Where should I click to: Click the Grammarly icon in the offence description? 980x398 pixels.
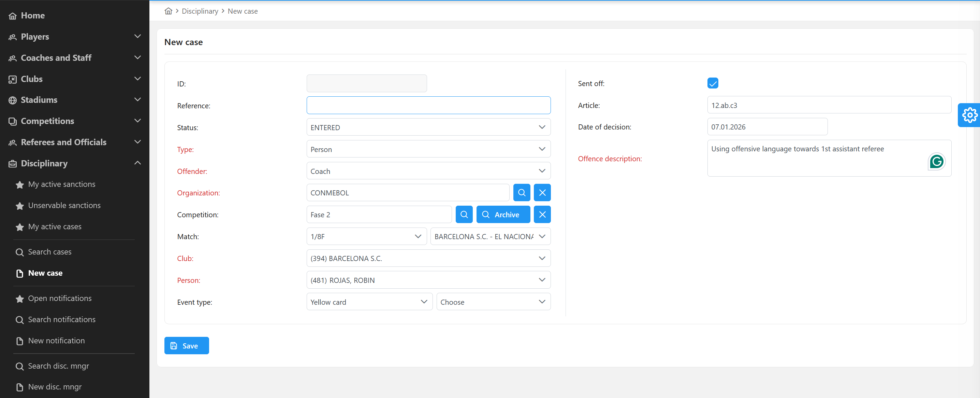pos(936,162)
